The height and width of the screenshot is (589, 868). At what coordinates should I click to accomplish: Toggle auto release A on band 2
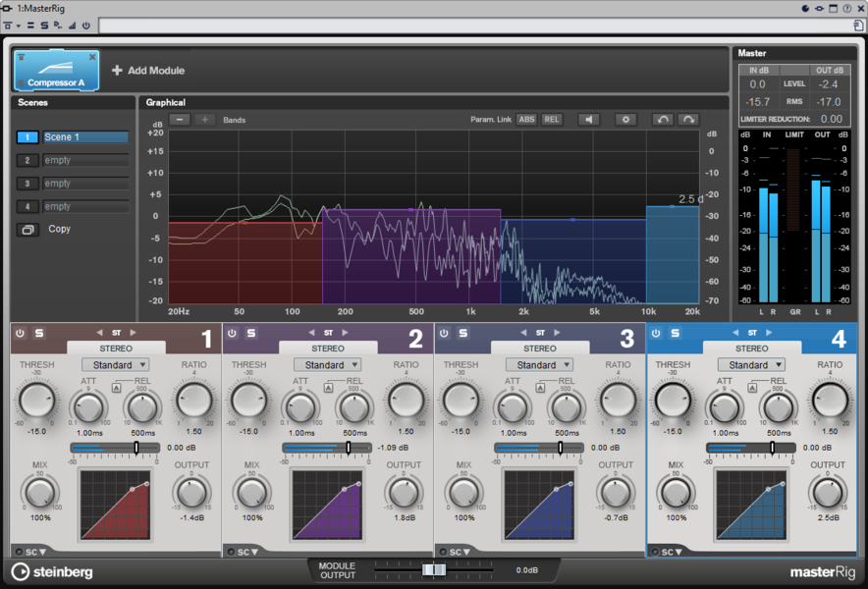pyautogui.click(x=328, y=388)
